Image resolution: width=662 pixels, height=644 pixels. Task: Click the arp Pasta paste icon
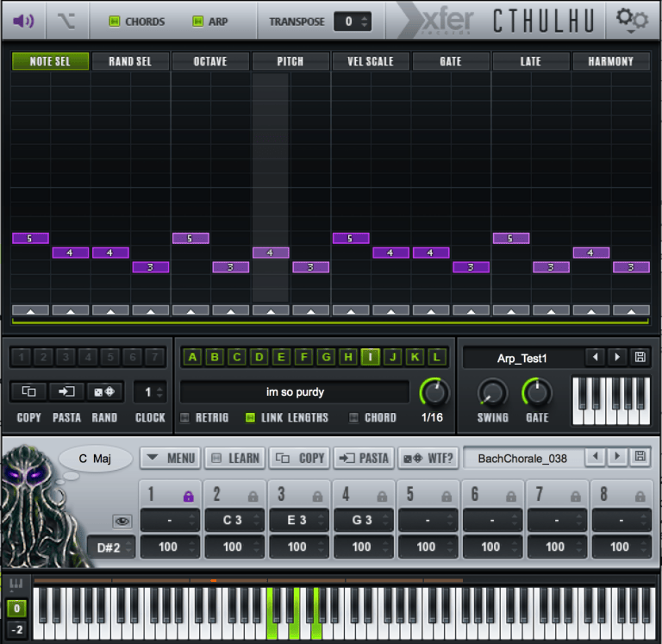[x=66, y=391]
